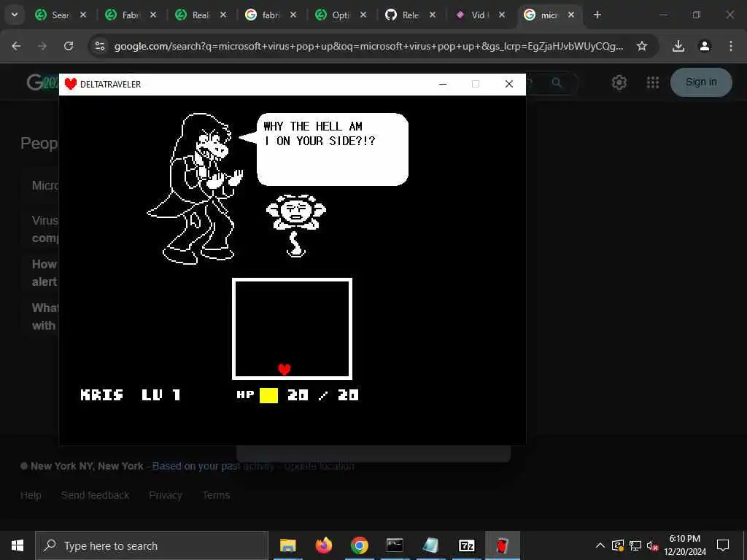The image size is (747, 560).
Task: Switch to the Google 'fabri' tab
Action: point(271,15)
